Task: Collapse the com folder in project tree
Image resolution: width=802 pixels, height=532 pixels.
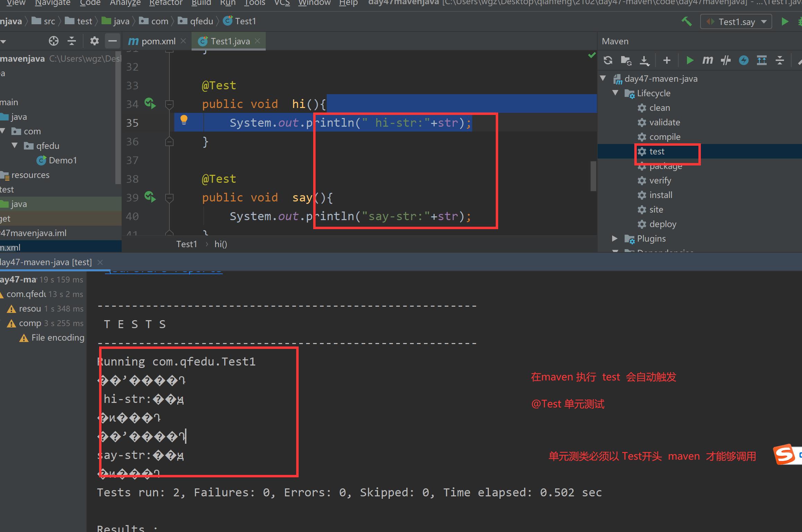Action: [3, 131]
